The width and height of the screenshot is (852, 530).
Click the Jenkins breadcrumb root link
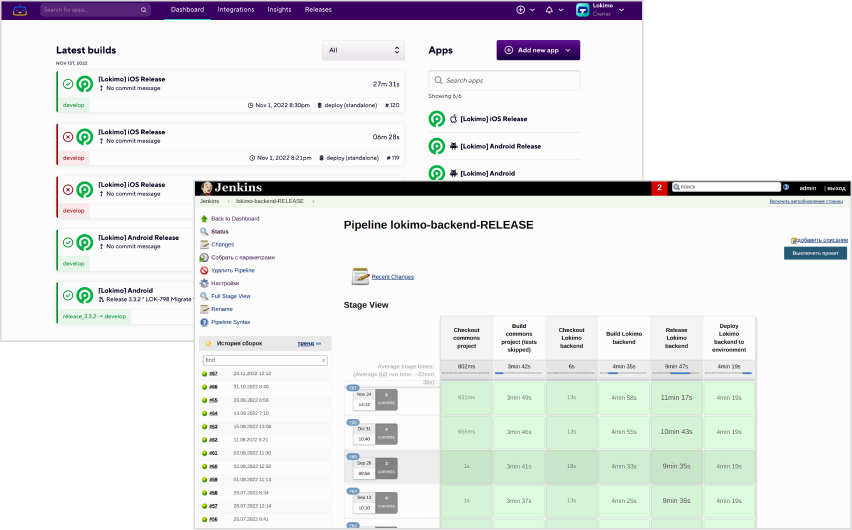209,201
